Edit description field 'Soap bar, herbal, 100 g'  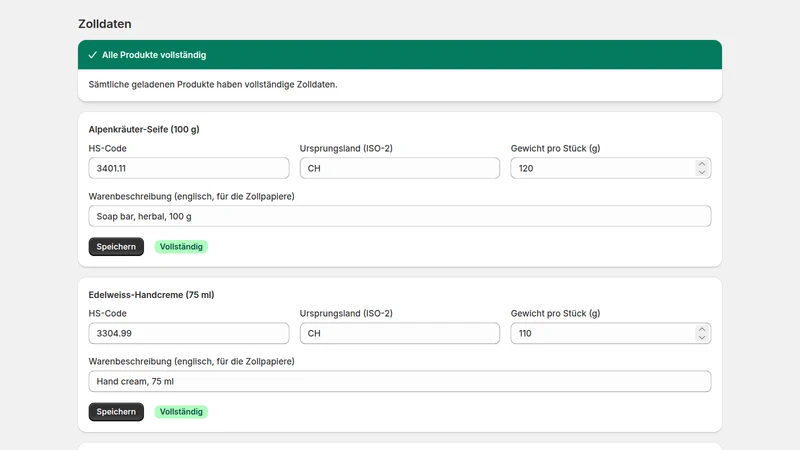point(399,216)
